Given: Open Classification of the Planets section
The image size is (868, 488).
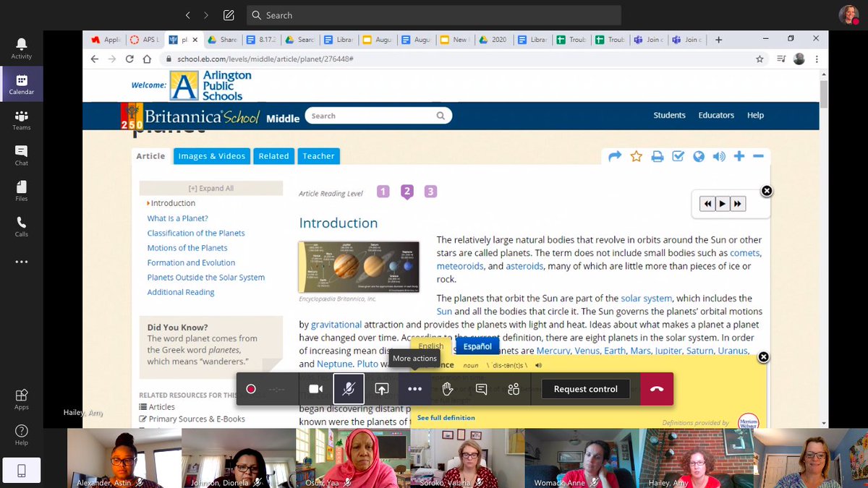Looking at the screenshot, I should point(196,233).
